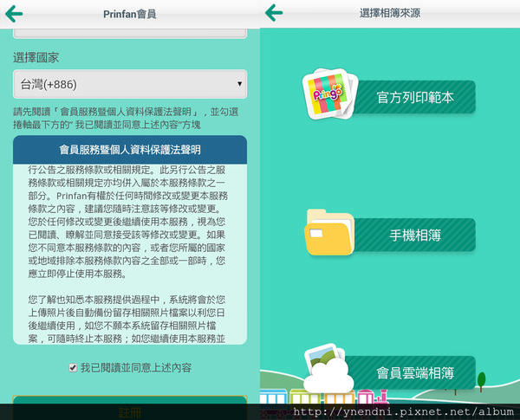This screenshot has width=520, height=420.
Task: Click dropdown arrow beside 台灣(+886)
Action: (x=239, y=84)
